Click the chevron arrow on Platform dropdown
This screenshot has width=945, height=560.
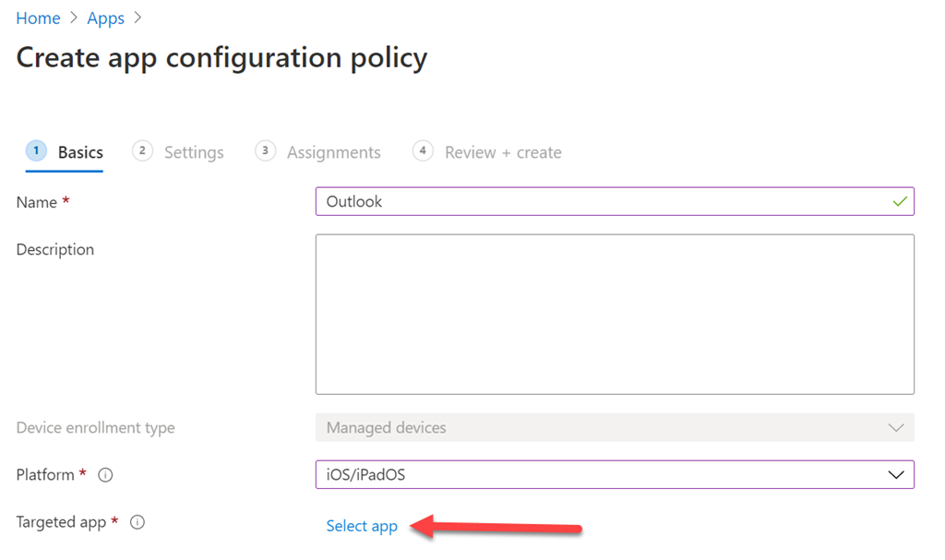click(x=895, y=474)
